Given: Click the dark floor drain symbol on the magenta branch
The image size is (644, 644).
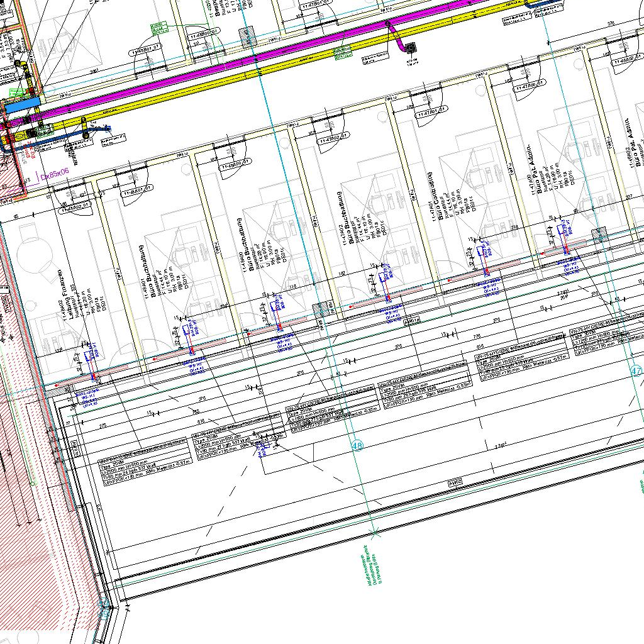Looking at the screenshot, I should [413, 47].
